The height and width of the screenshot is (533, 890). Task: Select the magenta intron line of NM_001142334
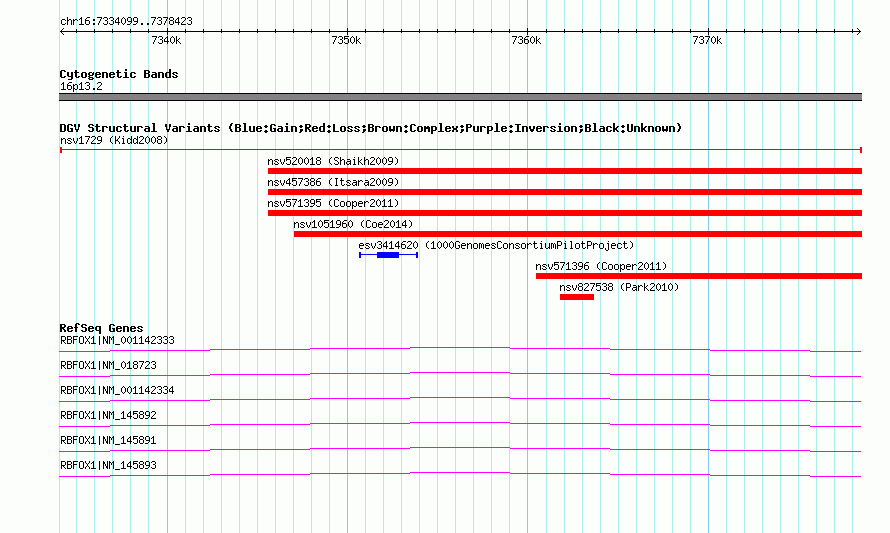(x=460, y=398)
